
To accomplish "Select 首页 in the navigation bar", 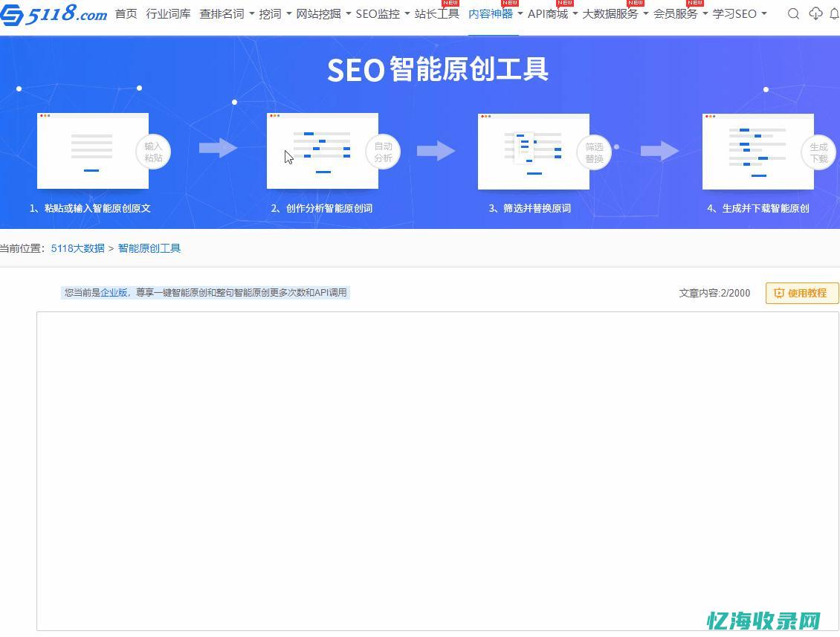I will pos(126,13).
